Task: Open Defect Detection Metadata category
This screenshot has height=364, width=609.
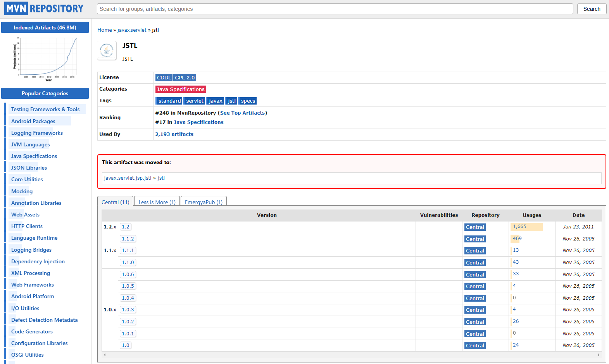Action: [45, 320]
